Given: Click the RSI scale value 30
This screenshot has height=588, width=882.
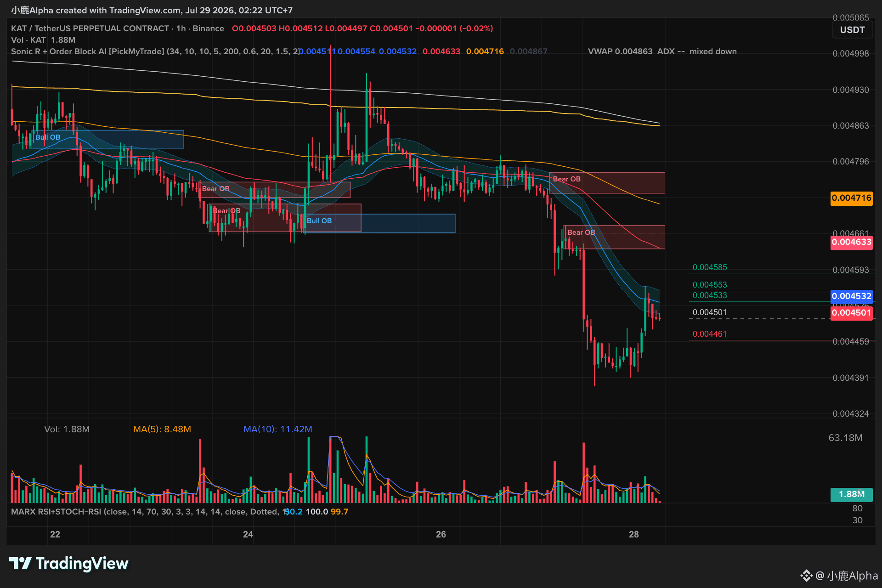Looking at the screenshot, I should (x=857, y=520).
